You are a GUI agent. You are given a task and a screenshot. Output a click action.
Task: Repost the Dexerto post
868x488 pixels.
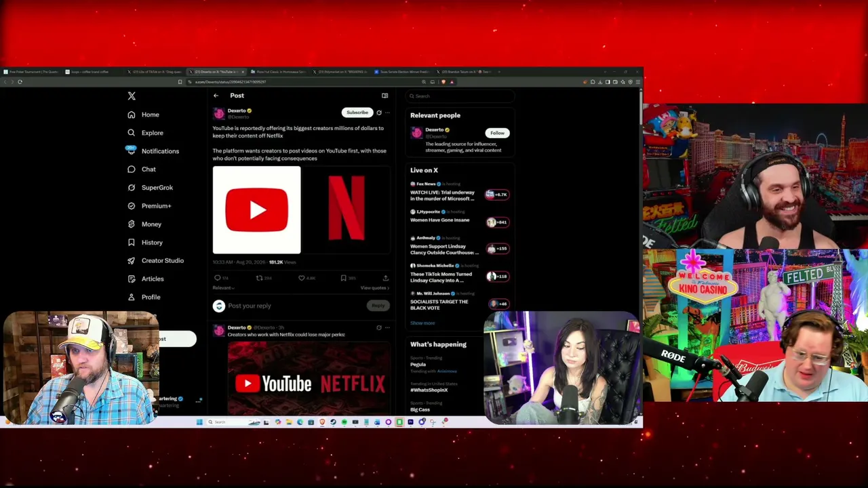(259, 278)
